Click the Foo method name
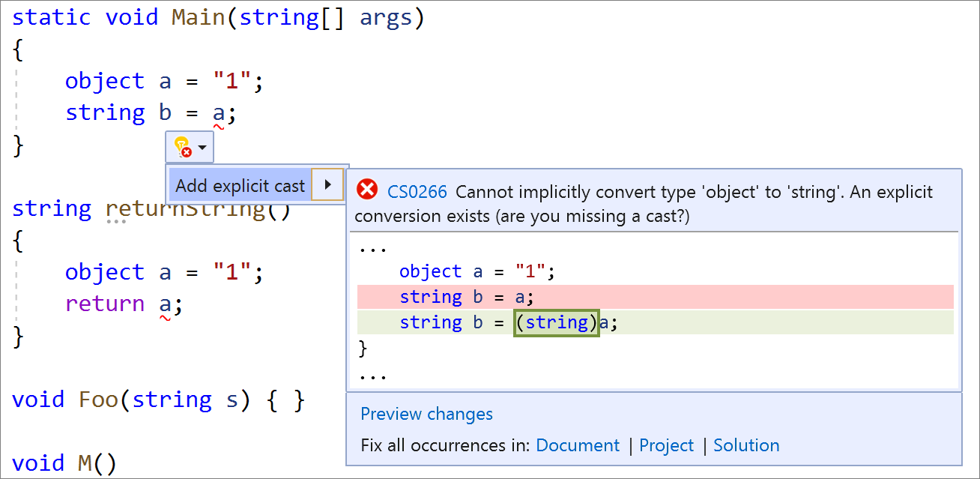Viewport: 980px width, 479px height. [x=98, y=400]
